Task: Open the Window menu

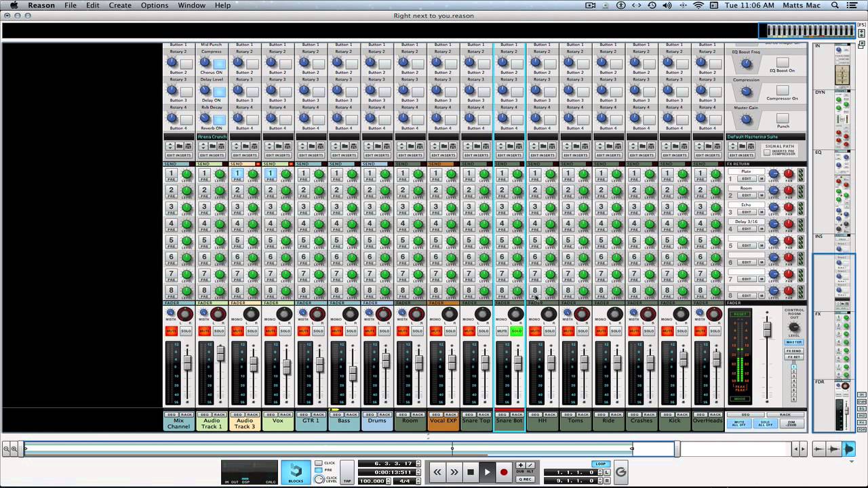Action: pyautogui.click(x=192, y=5)
